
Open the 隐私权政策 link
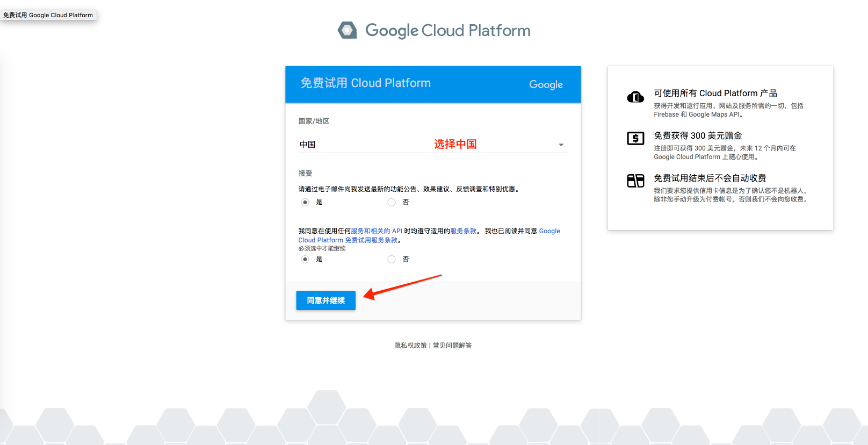pos(410,346)
